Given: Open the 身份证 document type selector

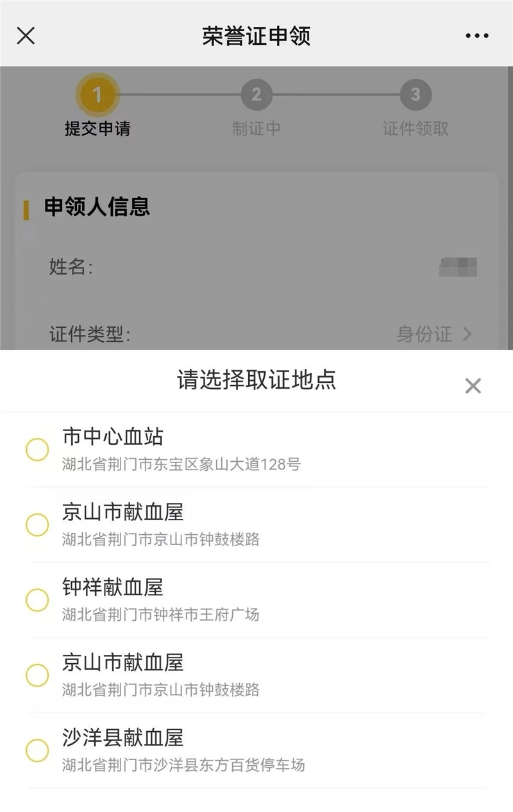Looking at the screenshot, I should point(425,334).
